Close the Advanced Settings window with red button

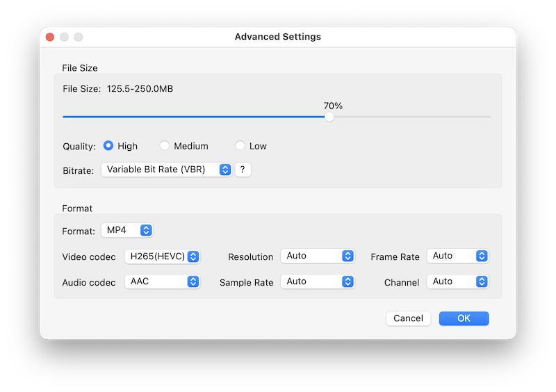tap(50, 37)
